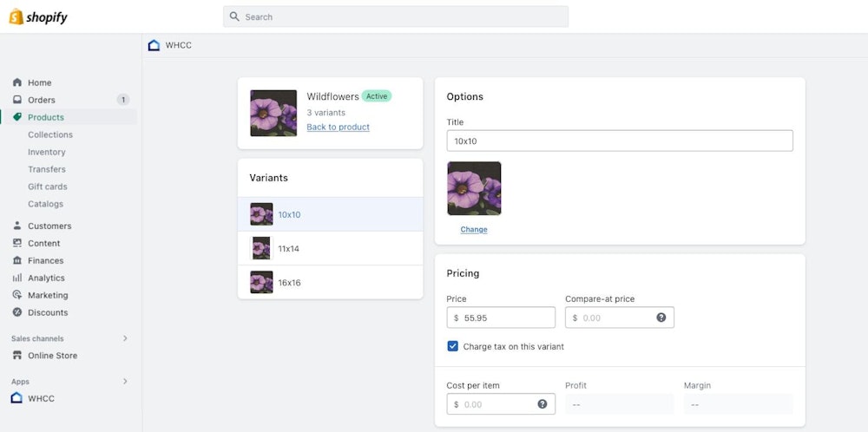
Task: Expand the Sales channels section chevron
Action: [x=125, y=338]
